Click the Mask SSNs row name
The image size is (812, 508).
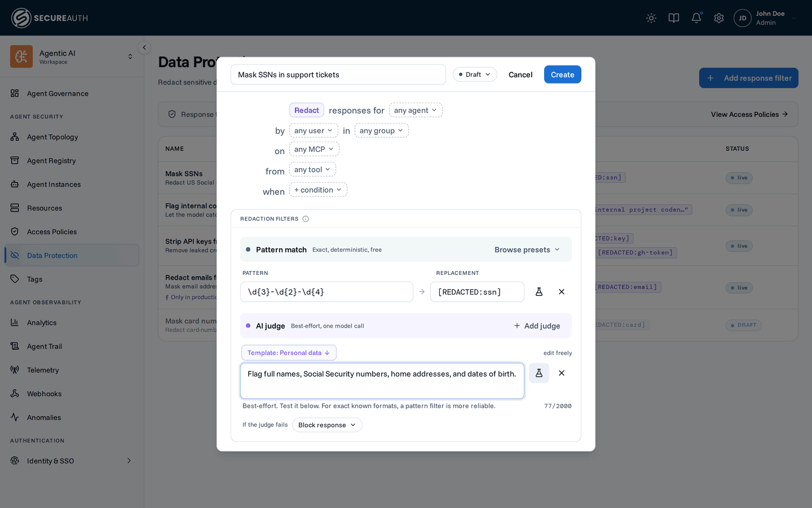(184, 173)
